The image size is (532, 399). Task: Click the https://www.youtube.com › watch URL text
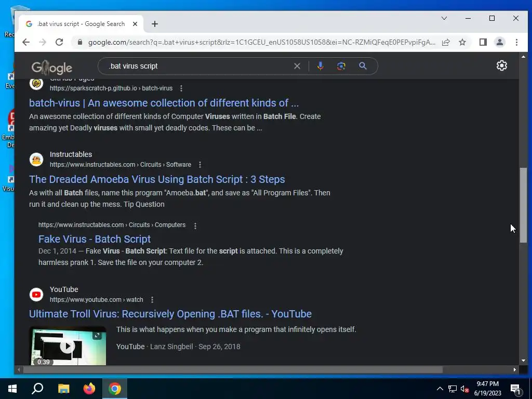click(x=96, y=300)
